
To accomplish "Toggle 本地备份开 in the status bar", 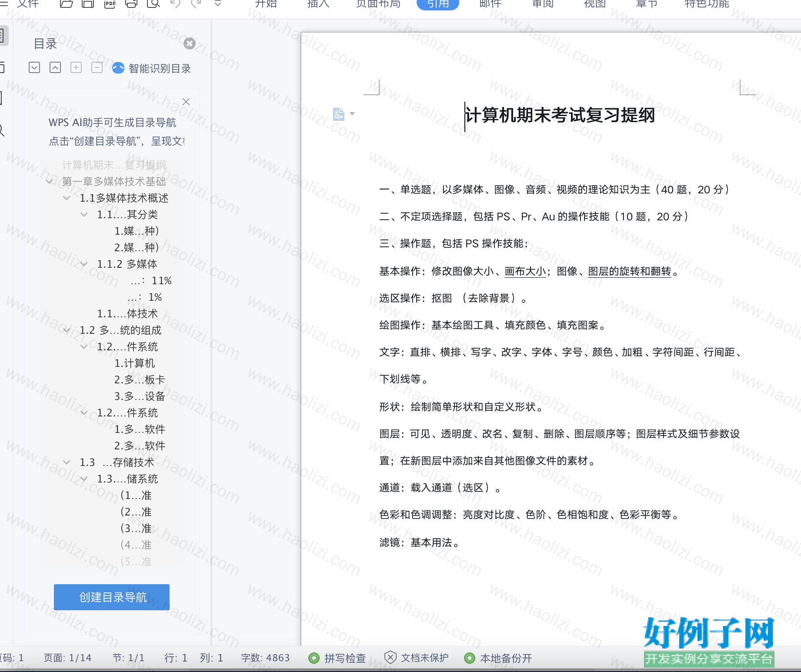I will pyautogui.click(x=498, y=658).
